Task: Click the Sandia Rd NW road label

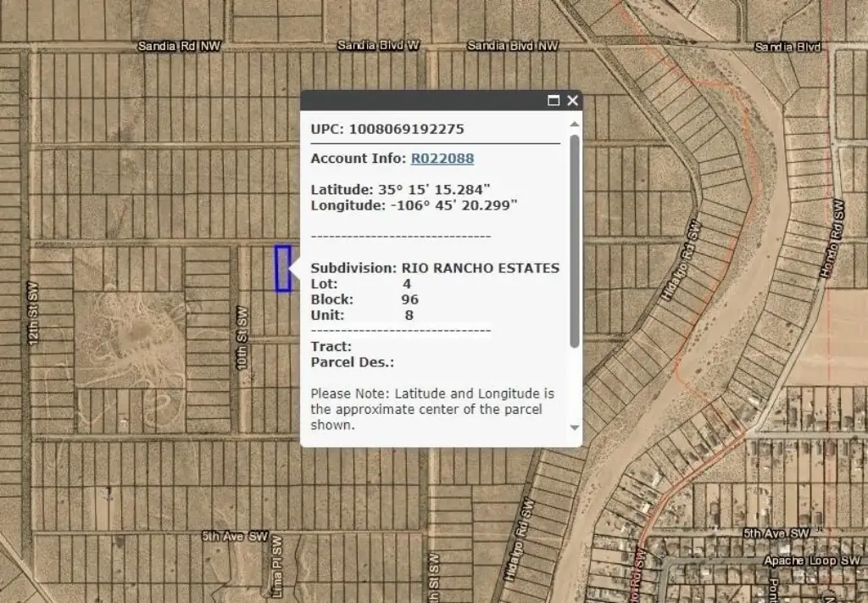Action: [x=179, y=47]
